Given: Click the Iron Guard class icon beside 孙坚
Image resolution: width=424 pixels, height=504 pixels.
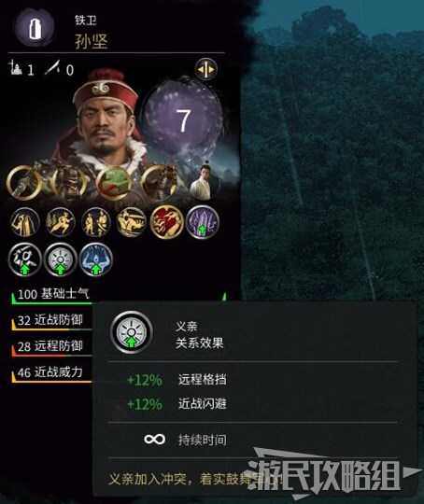Looking at the screenshot, I should pos(35,28).
